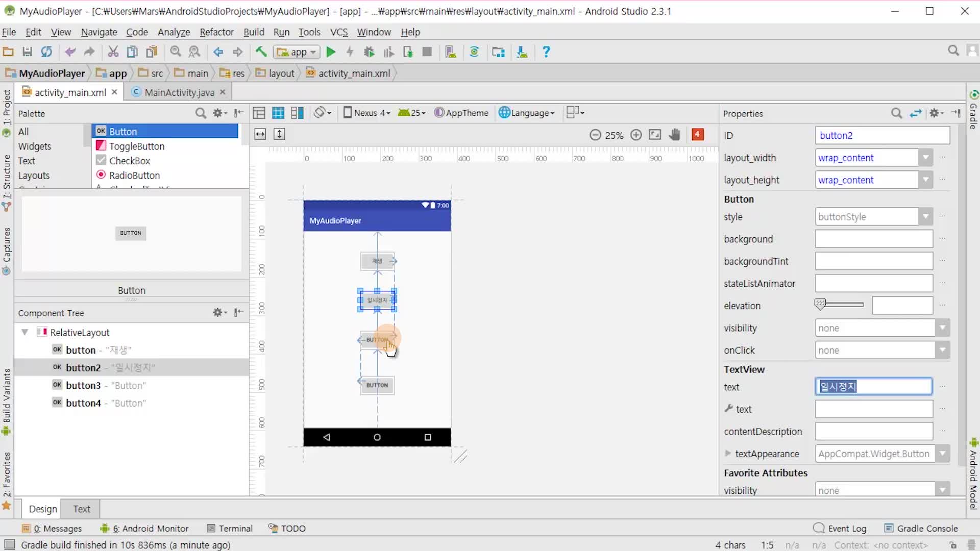Click the contentDescription input field
This screenshot has height=551, width=980.
pyautogui.click(x=874, y=432)
